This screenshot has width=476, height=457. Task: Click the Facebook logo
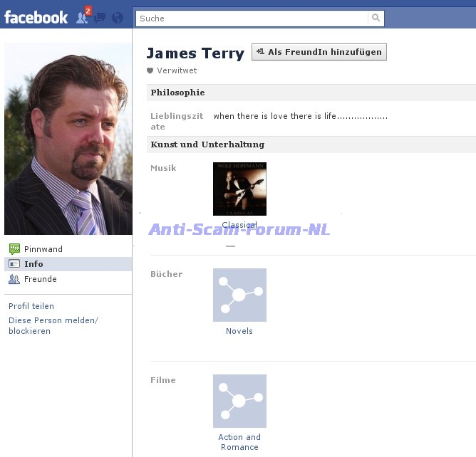tap(36, 17)
